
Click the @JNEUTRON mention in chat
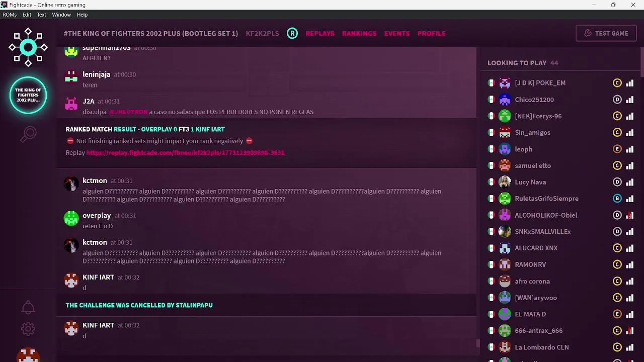pyautogui.click(x=128, y=112)
